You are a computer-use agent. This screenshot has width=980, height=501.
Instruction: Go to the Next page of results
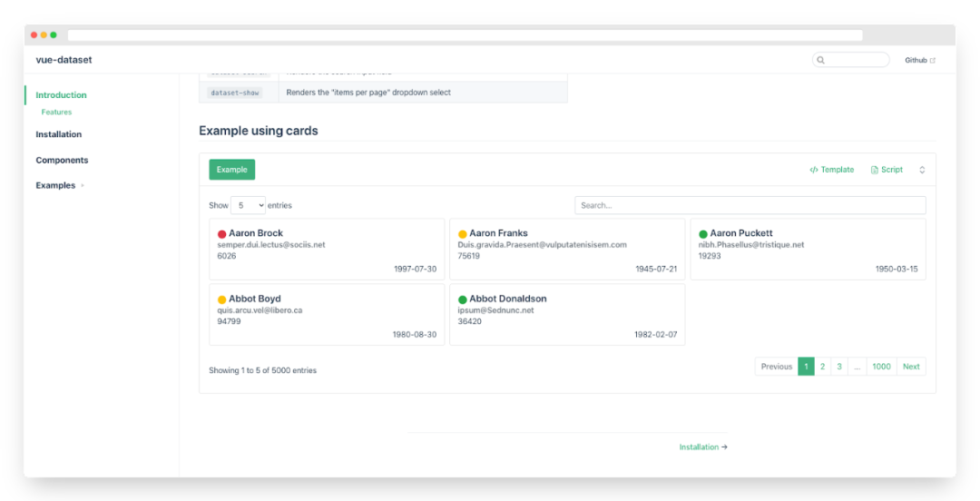click(911, 367)
